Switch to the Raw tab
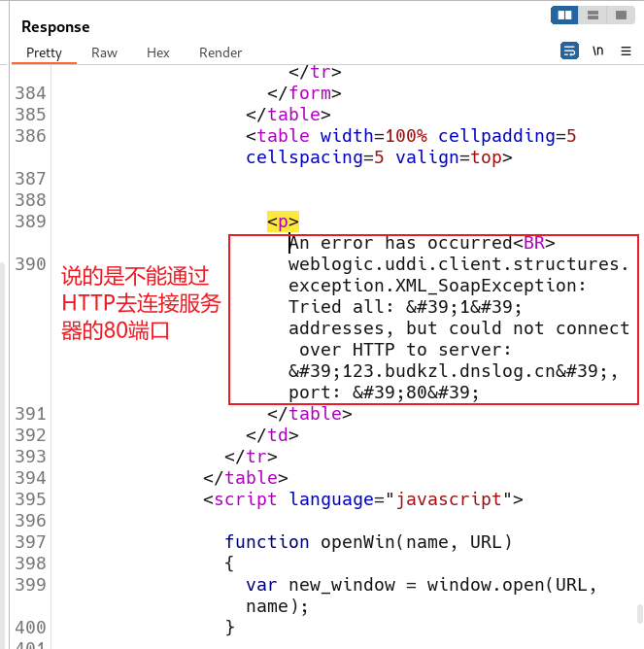Image resolution: width=644 pixels, height=649 pixels. pos(104,53)
